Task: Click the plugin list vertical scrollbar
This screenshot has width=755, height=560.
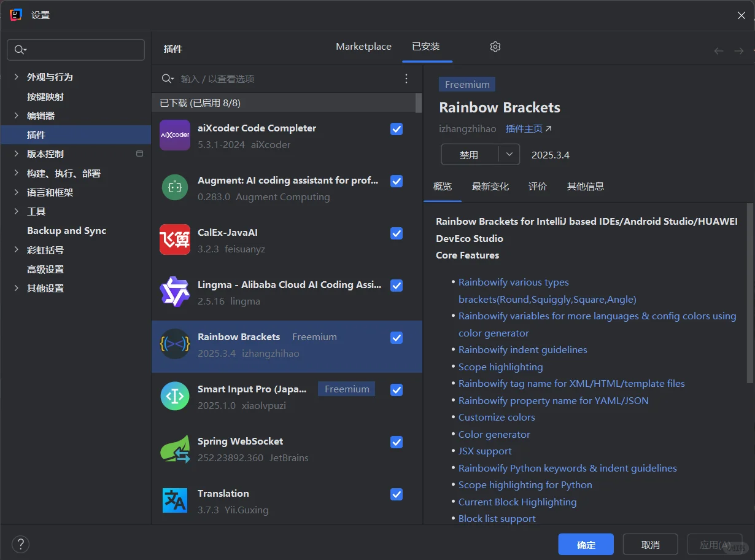Action: pos(419,103)
